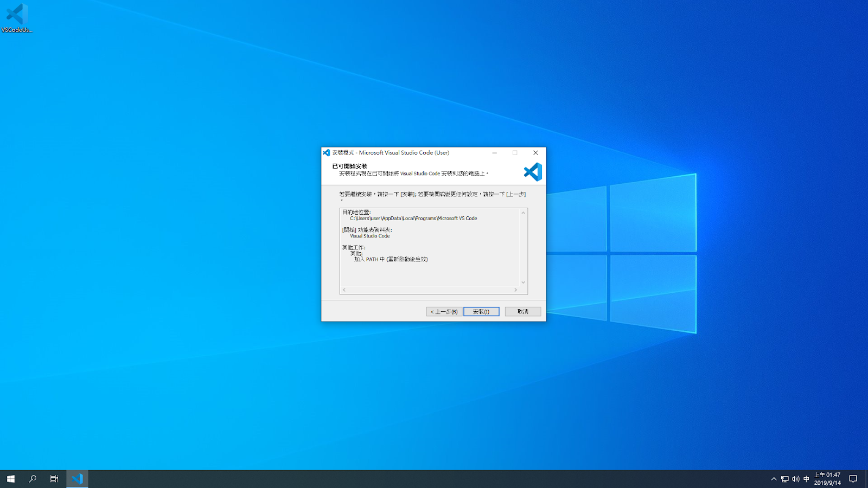Screen dimensions: 868x488
Task: Click the Windows Start button
Action: click(x=11, y=479)
